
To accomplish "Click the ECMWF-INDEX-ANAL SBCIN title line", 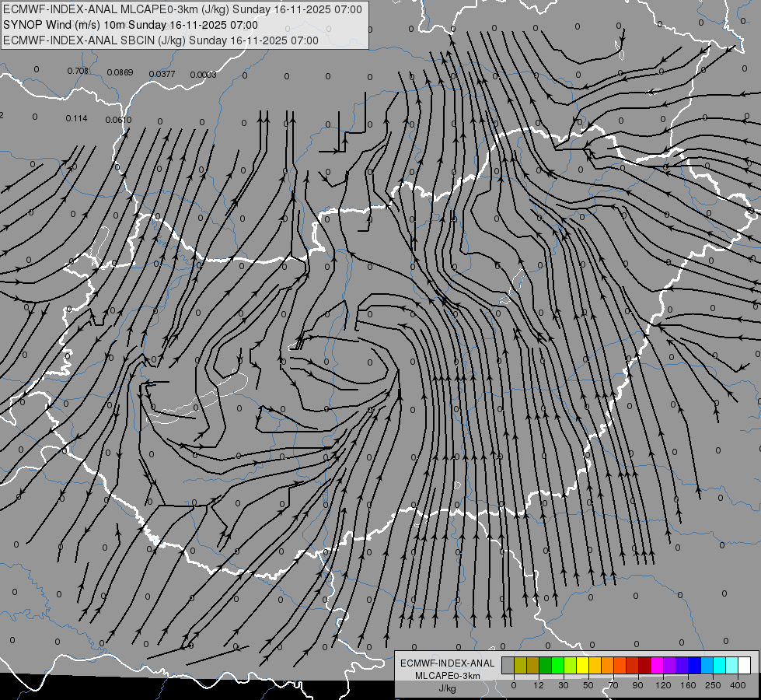I will point(161,40).
